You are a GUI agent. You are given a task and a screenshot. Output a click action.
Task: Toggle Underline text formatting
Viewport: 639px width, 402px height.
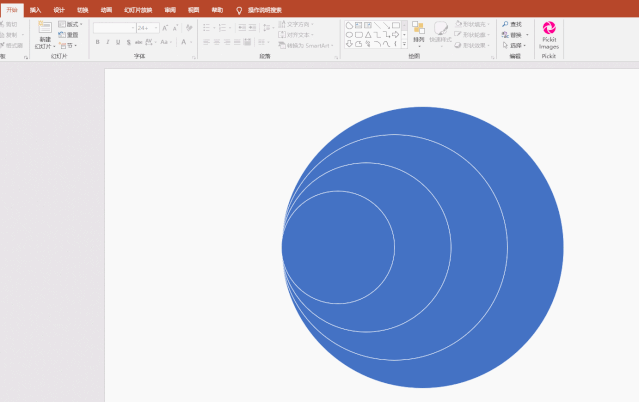click(117, 42)
